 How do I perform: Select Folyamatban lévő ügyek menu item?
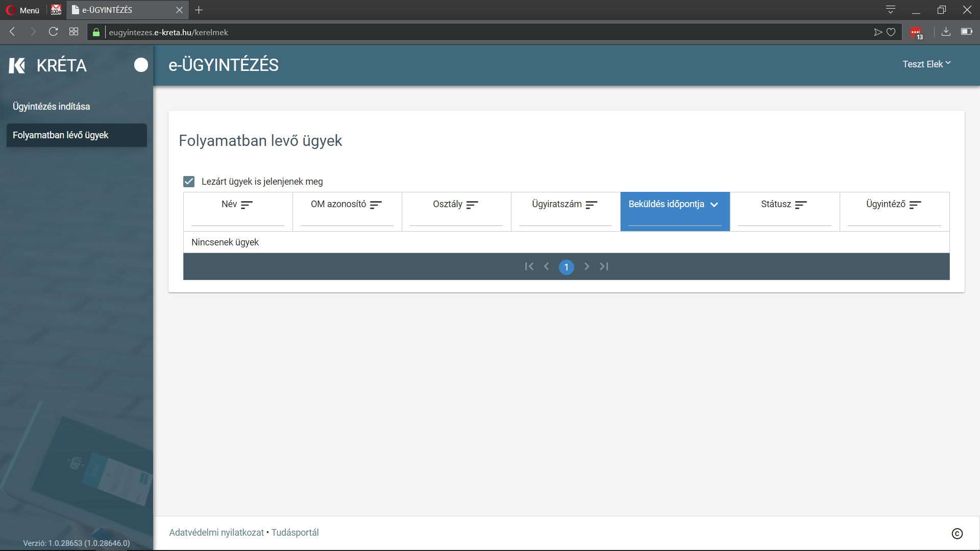pos(77,135)
